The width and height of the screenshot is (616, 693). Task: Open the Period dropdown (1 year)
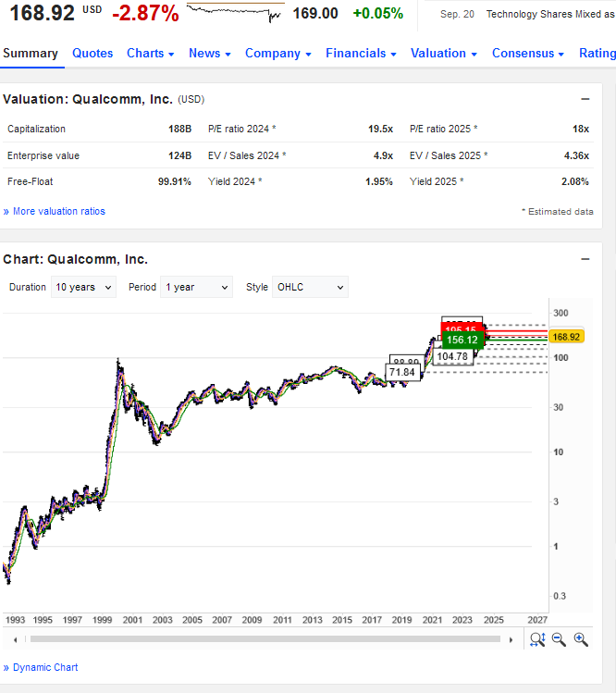pos(196,287)
